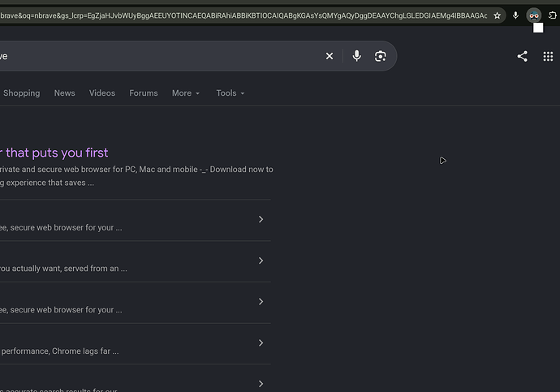This screenshot has width=560, height=392.
Task: Switch to the News tab
Action: click(x=65, y=93)
